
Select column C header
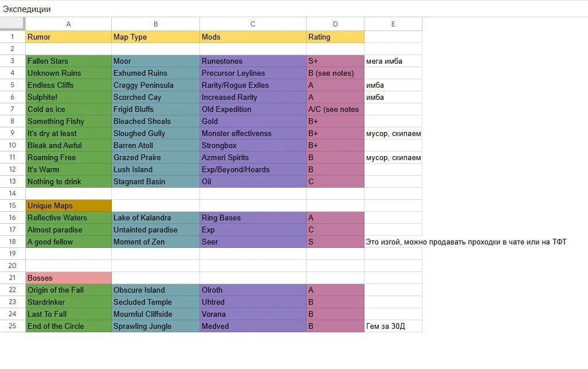click(x=253, y=24)
